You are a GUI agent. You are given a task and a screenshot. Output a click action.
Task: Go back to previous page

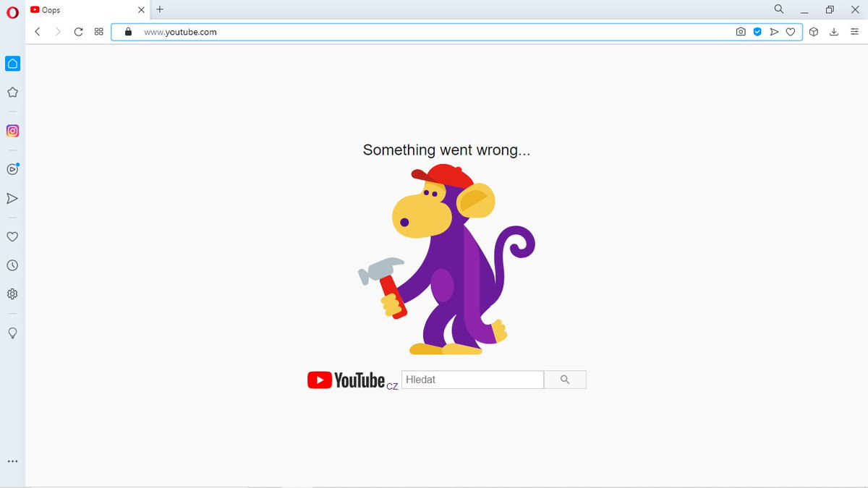click(x=38, y=32)
